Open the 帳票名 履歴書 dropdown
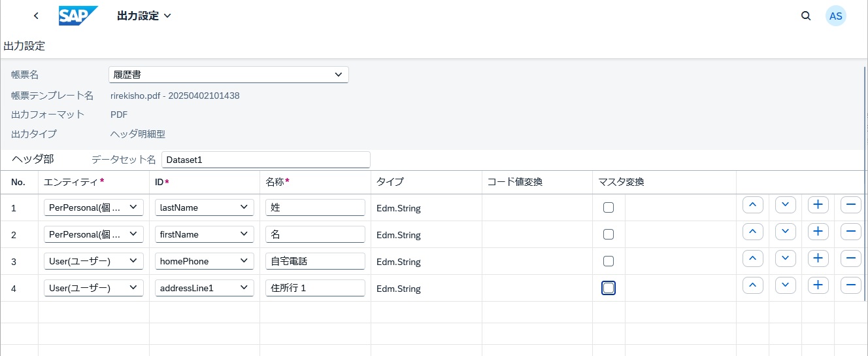The image size is (868, 356). [228, 75]
